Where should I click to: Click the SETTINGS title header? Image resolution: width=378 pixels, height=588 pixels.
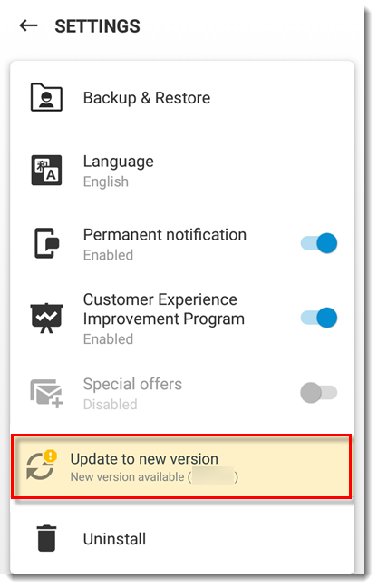point(97,26)
